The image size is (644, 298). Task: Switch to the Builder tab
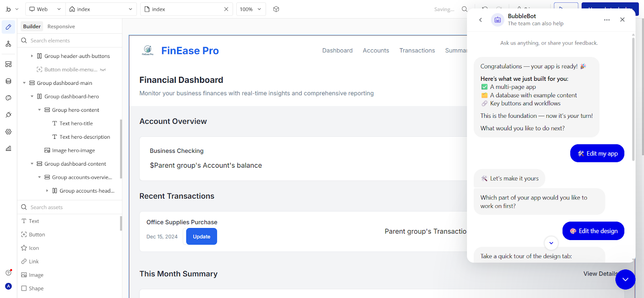click(x=32, y=27)
